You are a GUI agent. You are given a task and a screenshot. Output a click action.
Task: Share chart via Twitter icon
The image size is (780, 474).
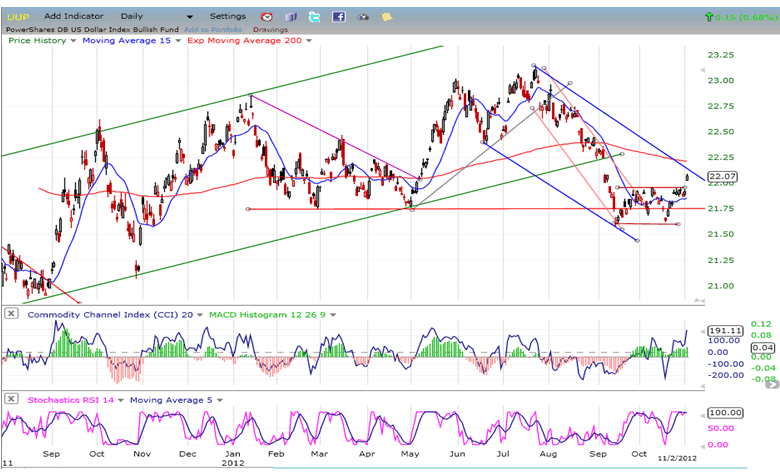tap(314, 17)
